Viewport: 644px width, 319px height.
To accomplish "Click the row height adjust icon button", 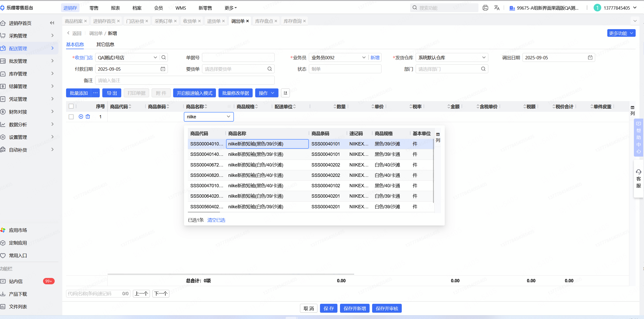I will click(x=285, y=93).
